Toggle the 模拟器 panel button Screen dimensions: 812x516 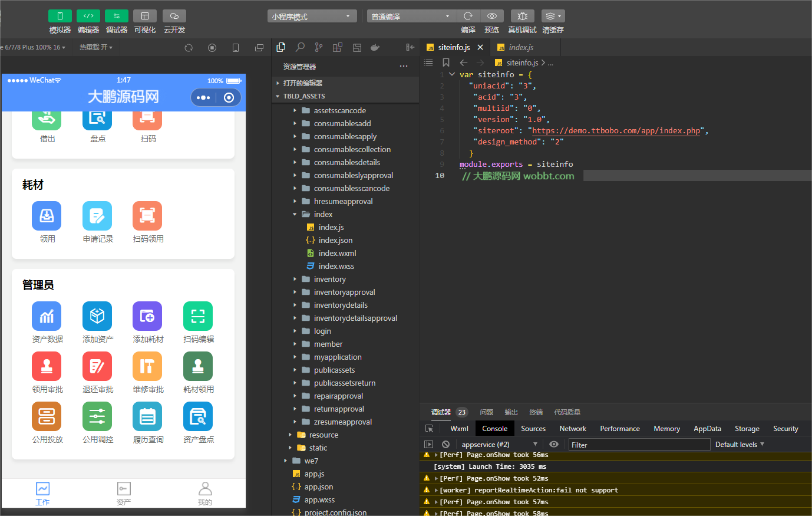point(60,16)
